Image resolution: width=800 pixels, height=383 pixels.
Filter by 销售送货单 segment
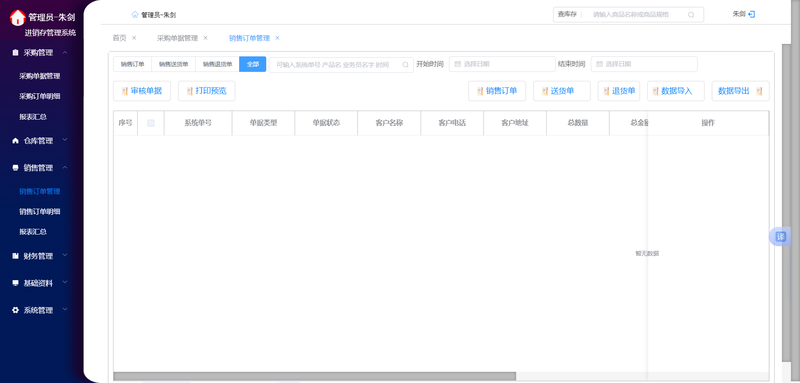[173, 64]
